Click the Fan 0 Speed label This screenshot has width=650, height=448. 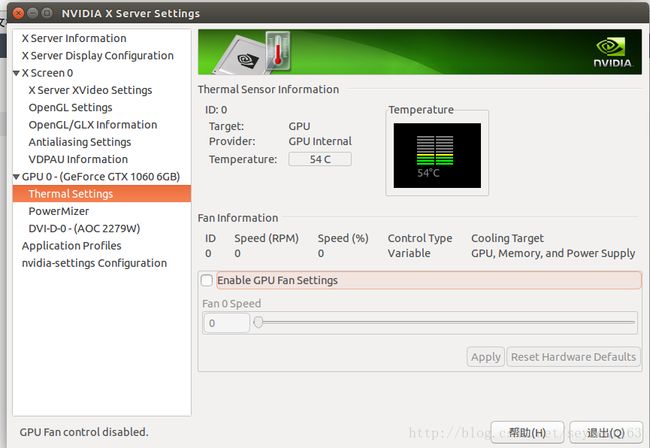pos(231,304)
